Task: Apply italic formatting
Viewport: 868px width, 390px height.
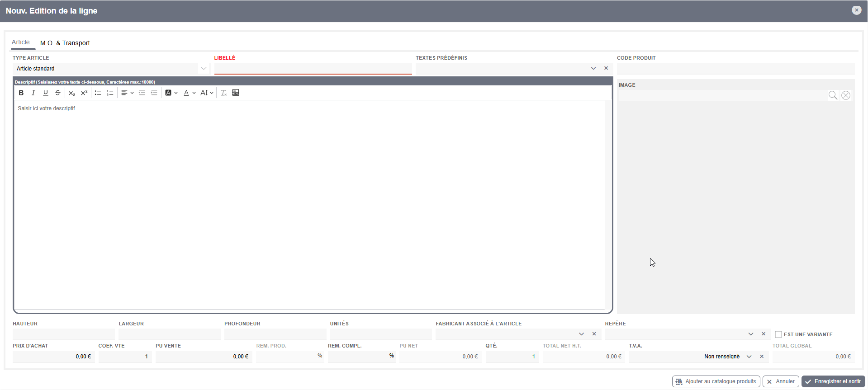Action: pos(33,93)
